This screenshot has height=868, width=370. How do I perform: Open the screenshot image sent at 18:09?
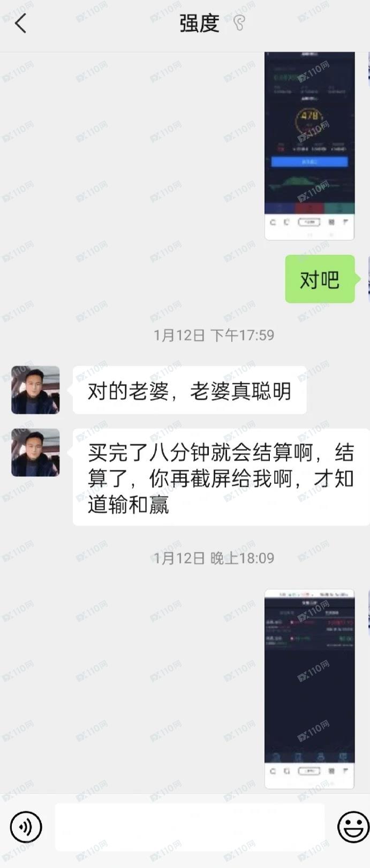click(x=309, y=689)
